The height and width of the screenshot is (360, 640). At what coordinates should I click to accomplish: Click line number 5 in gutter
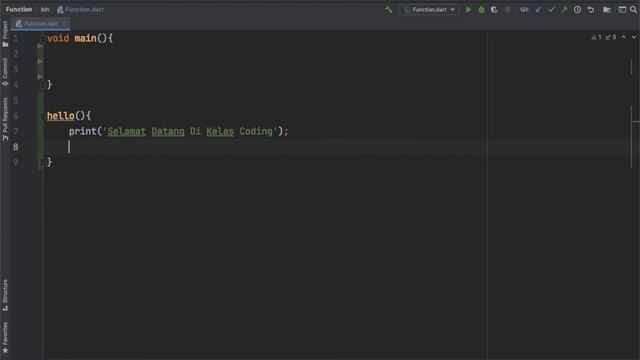click(16, 100)
